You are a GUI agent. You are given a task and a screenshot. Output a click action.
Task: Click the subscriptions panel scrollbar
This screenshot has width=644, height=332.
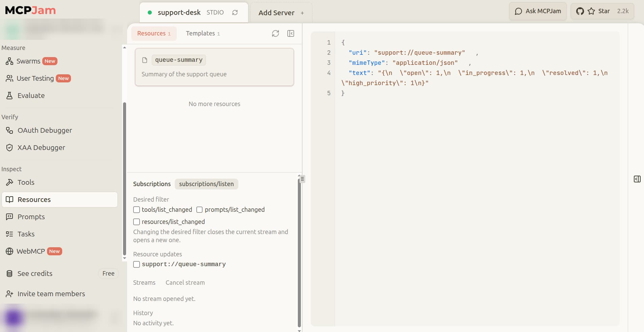coord(299,253)
